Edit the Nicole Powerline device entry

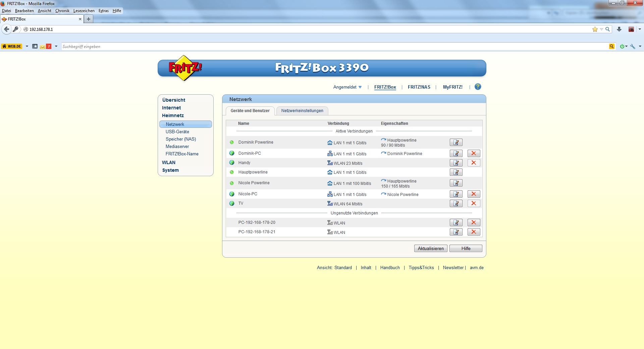[x=456, y=183]
